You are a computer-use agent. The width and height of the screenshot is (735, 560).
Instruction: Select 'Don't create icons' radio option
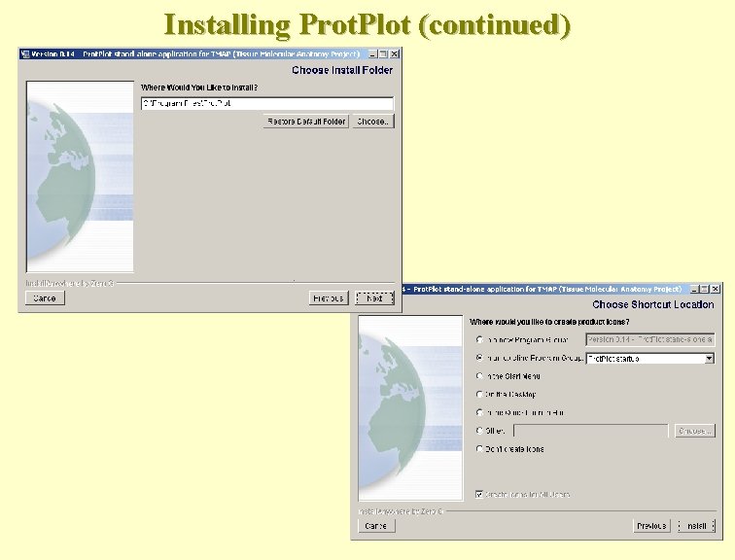pos(479,449)
